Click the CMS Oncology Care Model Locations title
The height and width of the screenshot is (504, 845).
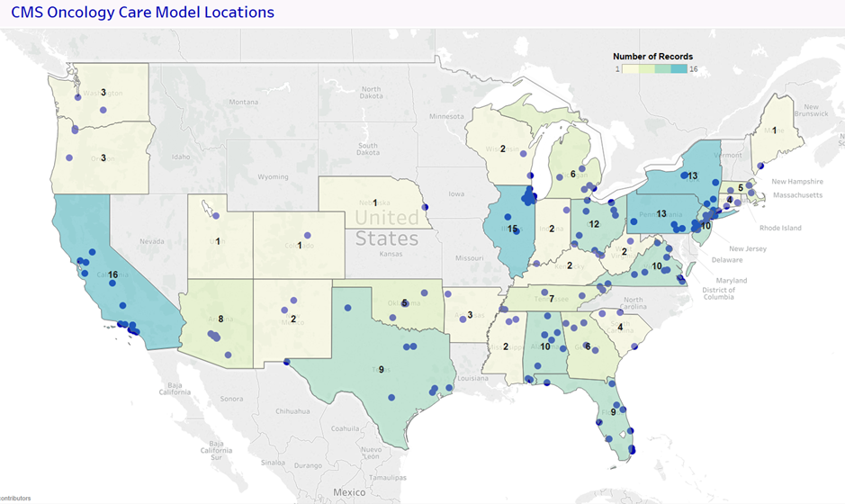(x=142, y=13)
